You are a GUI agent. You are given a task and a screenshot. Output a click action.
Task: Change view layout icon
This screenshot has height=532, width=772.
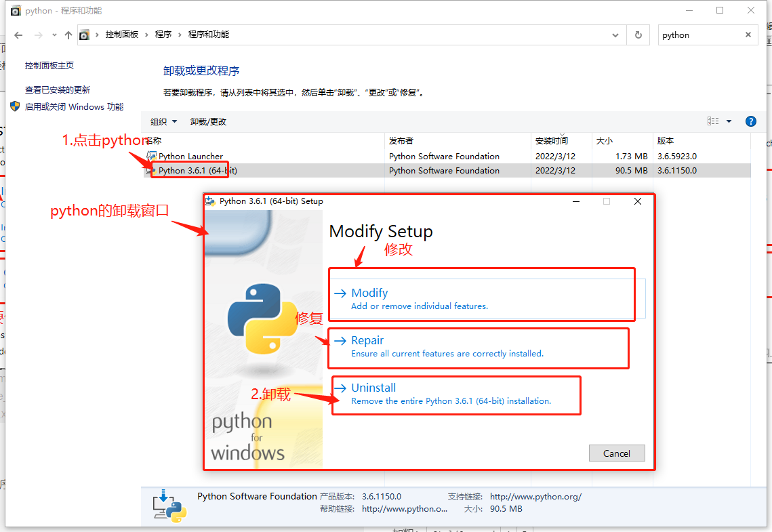pos(713,121)
